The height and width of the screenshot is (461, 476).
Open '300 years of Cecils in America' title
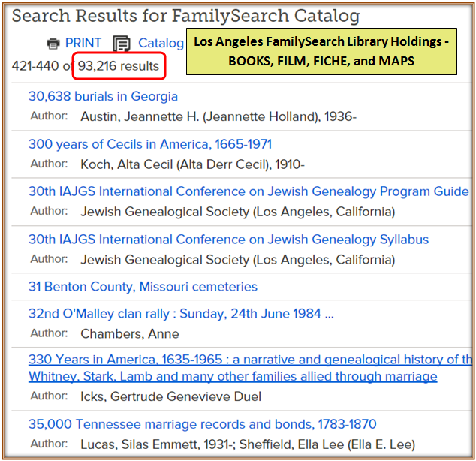[x=149, y=144]
